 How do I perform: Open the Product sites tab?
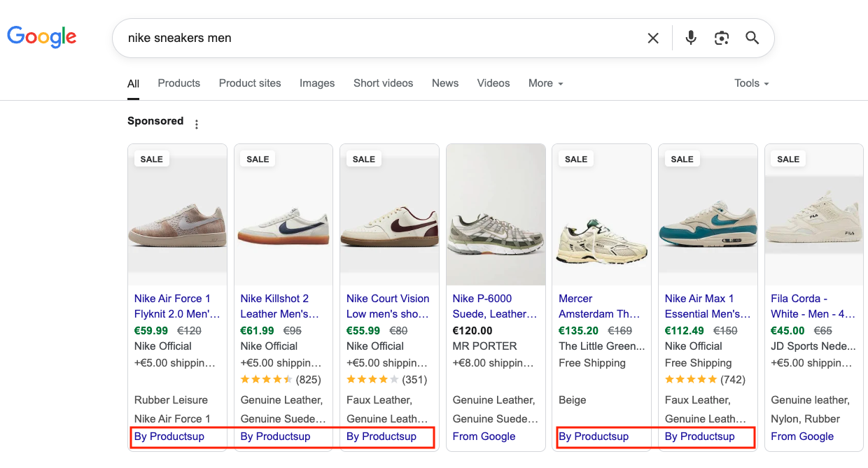click(250, 83)
